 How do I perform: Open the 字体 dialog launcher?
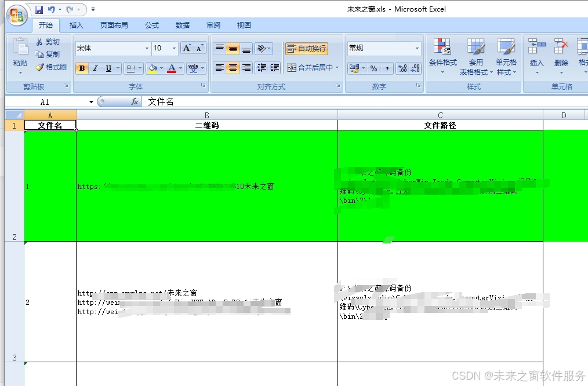[204, 85]
